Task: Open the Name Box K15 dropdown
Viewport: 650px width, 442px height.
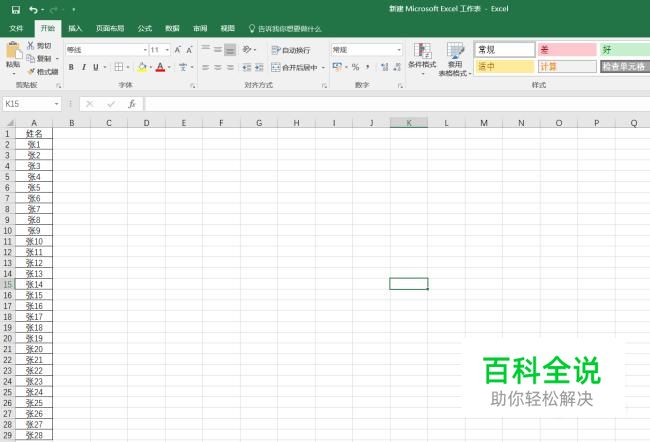Action: pos(56,104)
